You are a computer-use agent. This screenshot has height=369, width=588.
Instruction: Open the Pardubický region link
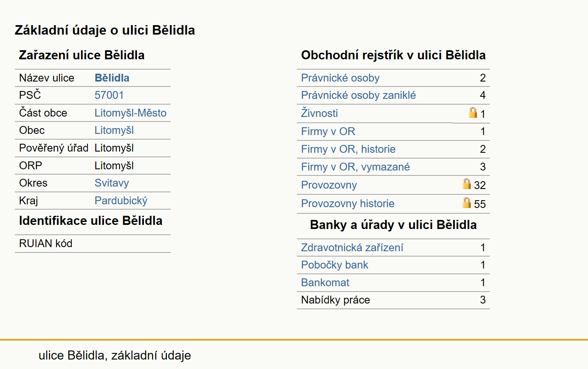(121, 201)
